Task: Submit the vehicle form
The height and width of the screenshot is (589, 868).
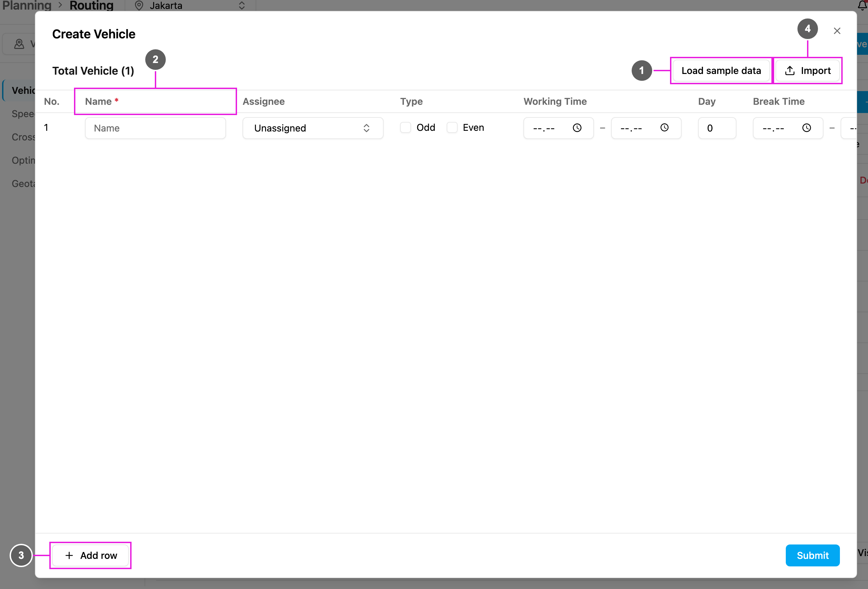Action: tap(813, 555)
